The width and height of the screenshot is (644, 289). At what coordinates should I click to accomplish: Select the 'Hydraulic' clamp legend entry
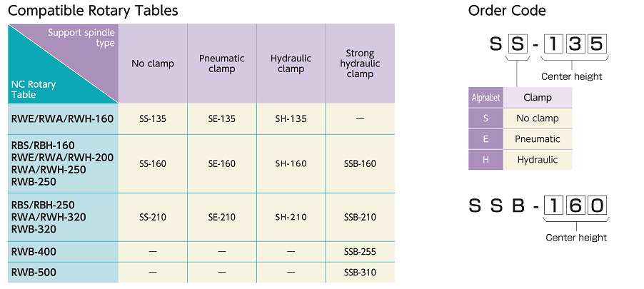pyautogui.click(x=538, y=160)
